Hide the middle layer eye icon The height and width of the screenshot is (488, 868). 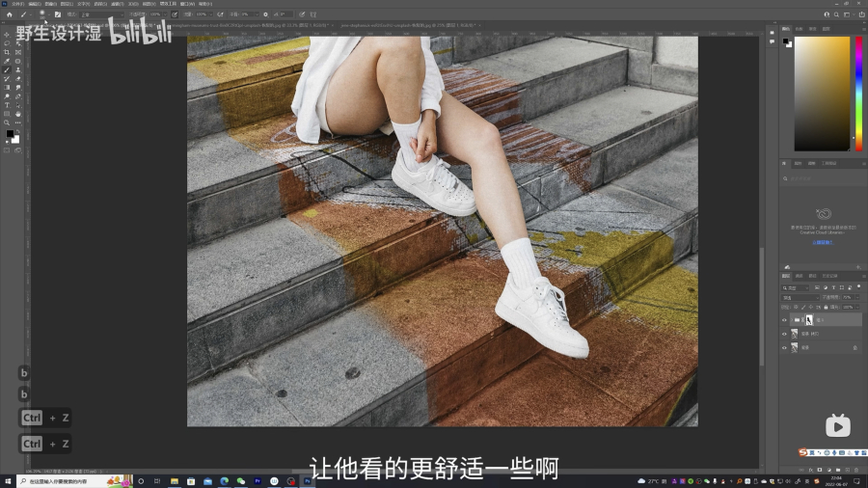(784, 334)
